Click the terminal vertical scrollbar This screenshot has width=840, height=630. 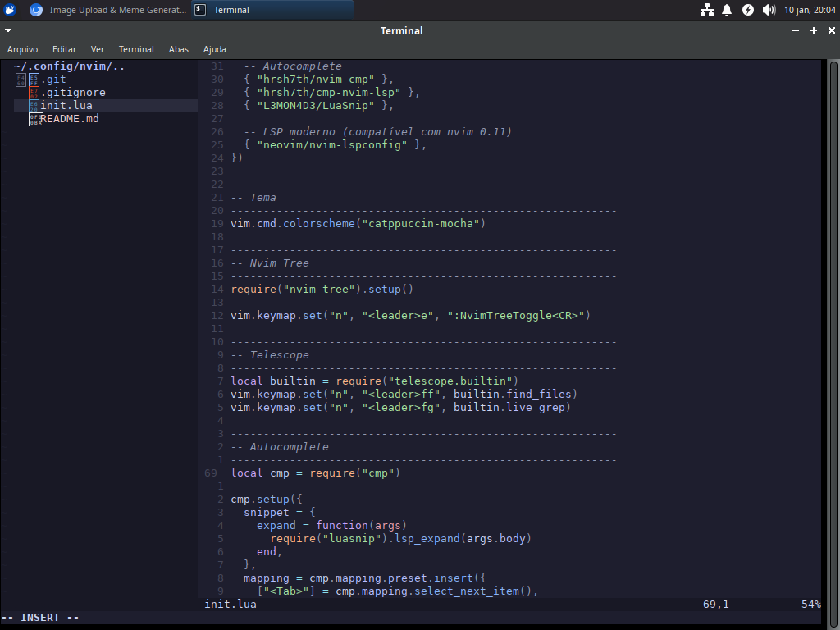click(x=833, y=343)
